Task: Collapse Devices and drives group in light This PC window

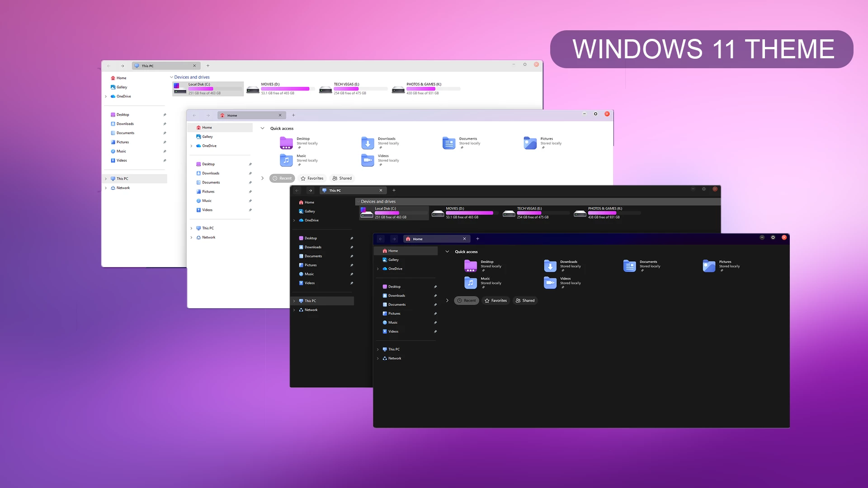Action: pos(171,77)
